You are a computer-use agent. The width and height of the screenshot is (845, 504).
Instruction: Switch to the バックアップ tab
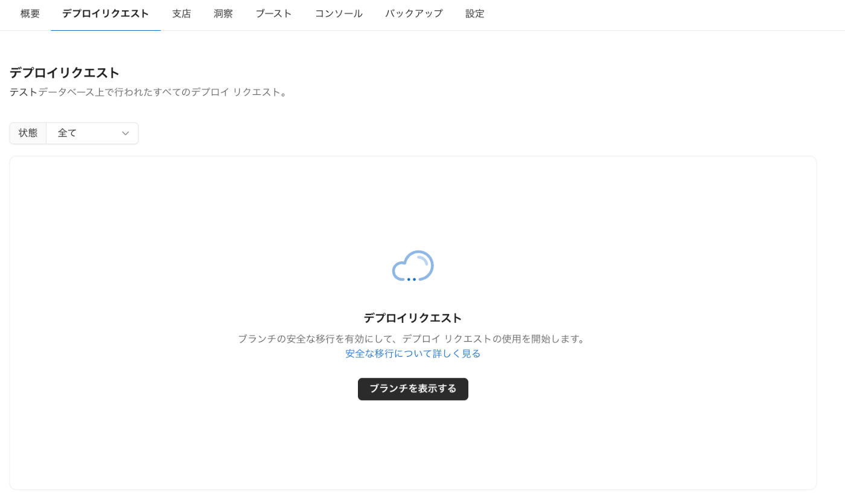(414, 13)
